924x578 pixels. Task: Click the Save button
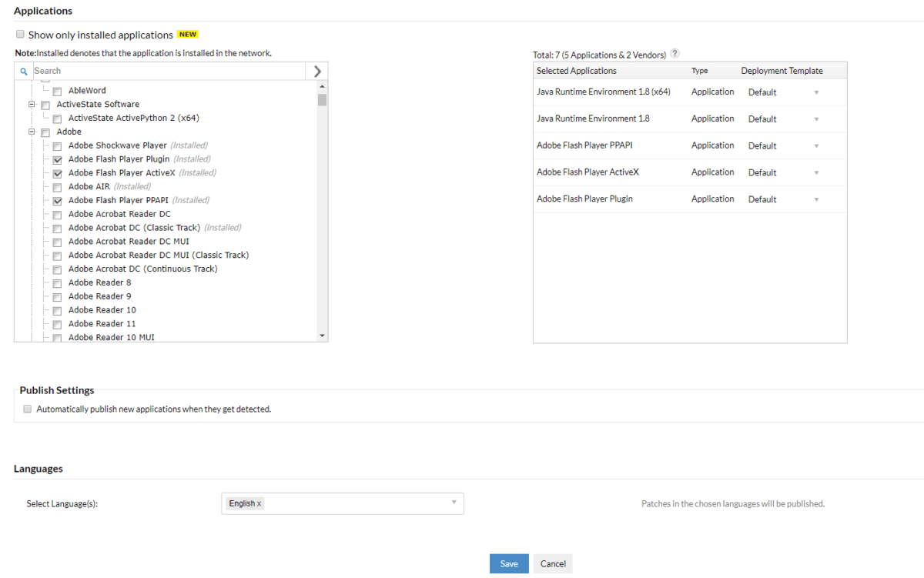pyautogui.click(x=509, y=563)
